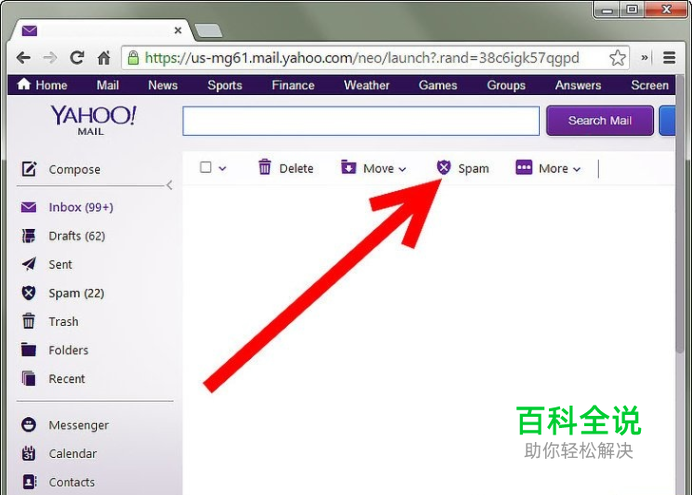The height and width of the screenshot is (495, 692).
Task: Click the Contacts icon in sidebar
Action: 29,482
